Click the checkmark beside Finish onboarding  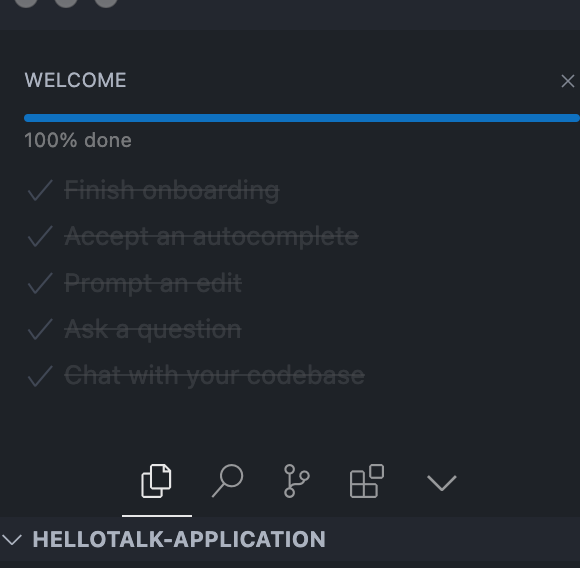pos(40,190)
